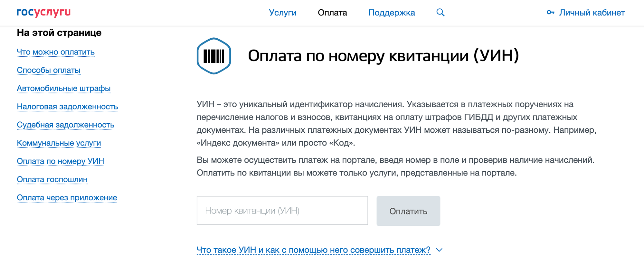Click the Gosuslugi logo
Image resolution: width=644 pixels, height=275 pixels.
[x=43, y=12]
